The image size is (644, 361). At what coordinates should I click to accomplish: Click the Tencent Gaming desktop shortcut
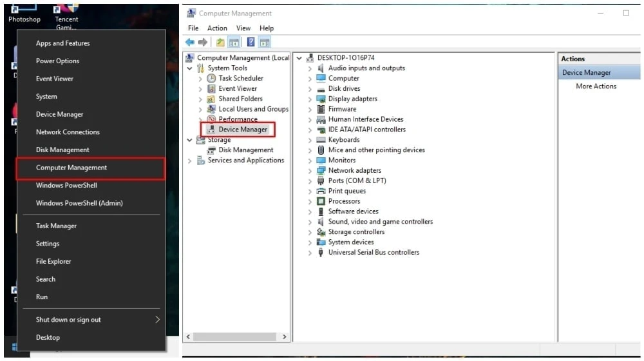tap(66, 17)
